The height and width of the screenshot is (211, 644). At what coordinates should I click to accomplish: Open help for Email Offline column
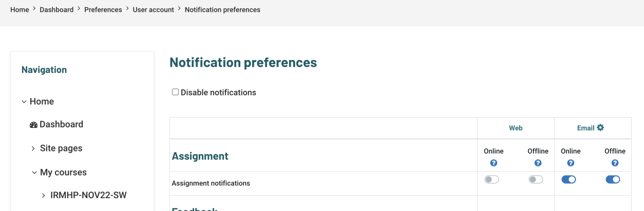615,163
